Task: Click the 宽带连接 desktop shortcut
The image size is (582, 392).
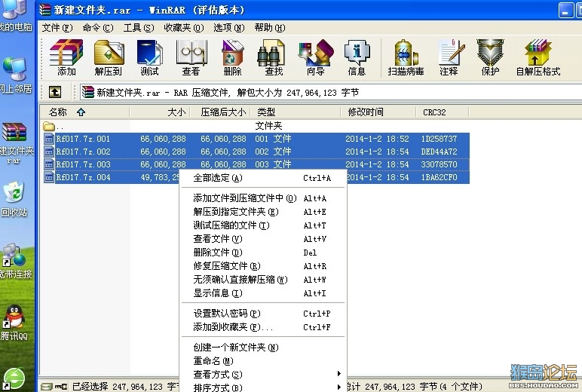Action: pyautogui.click(x=15, y=261)
